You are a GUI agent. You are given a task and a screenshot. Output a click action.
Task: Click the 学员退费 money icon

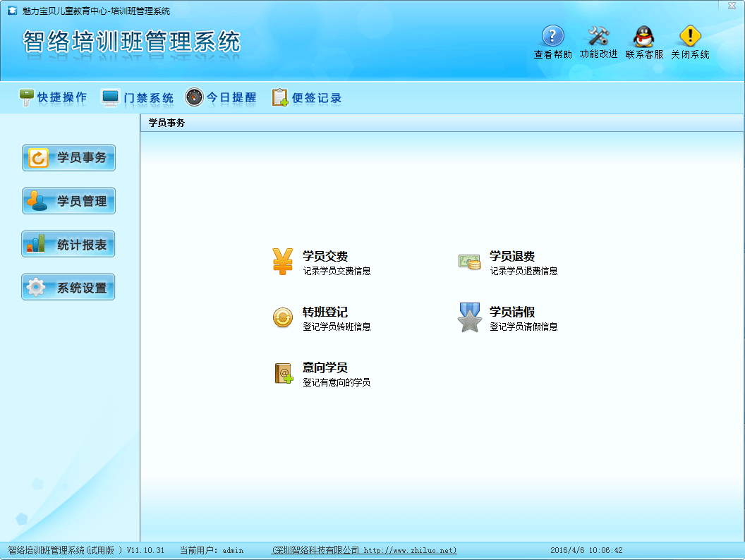469,262
